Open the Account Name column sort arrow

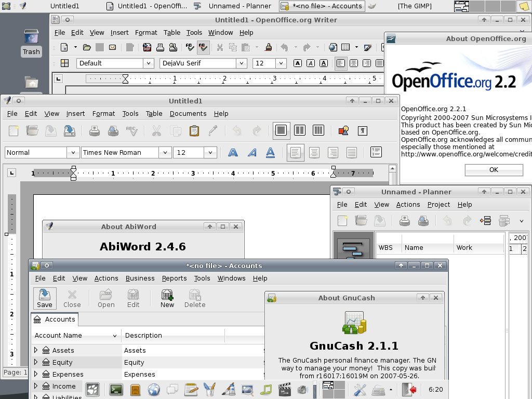pos(115,336)
